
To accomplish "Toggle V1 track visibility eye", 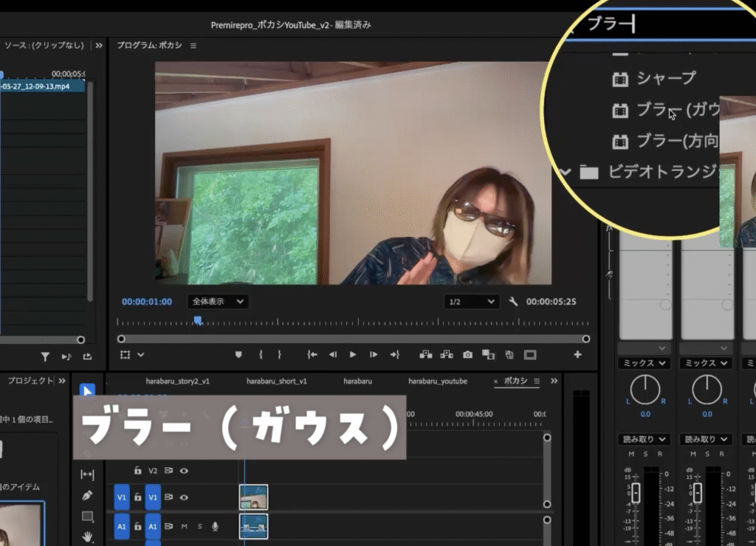I will 184,497.
